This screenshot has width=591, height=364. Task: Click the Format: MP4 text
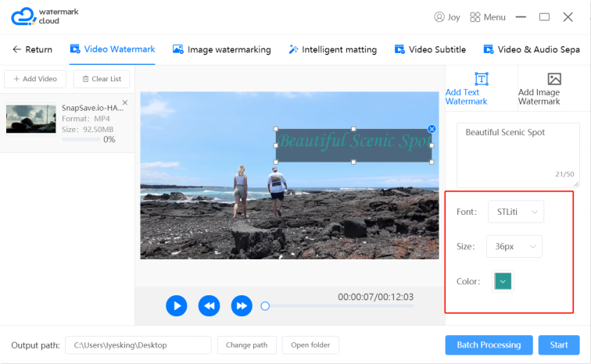(86, 119)
